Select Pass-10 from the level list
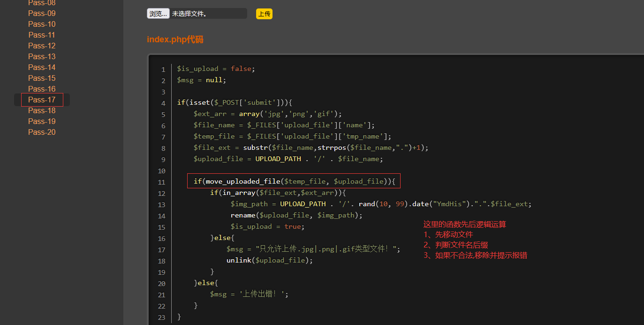 (42, 24)
